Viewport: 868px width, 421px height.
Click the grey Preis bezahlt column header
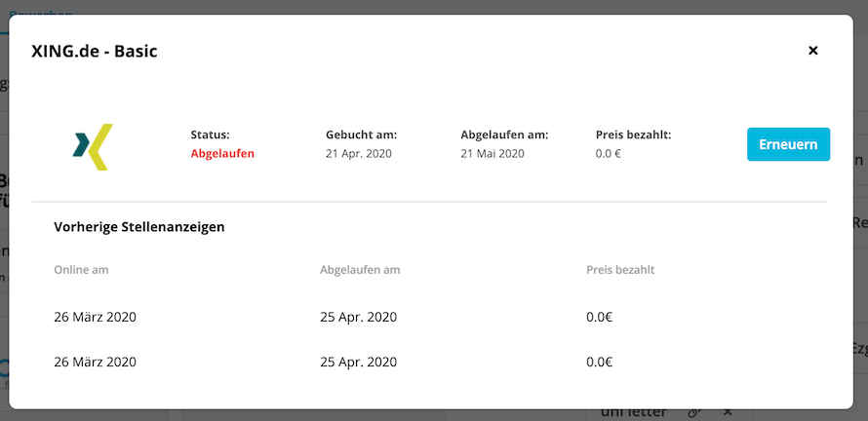coord(620,270)
